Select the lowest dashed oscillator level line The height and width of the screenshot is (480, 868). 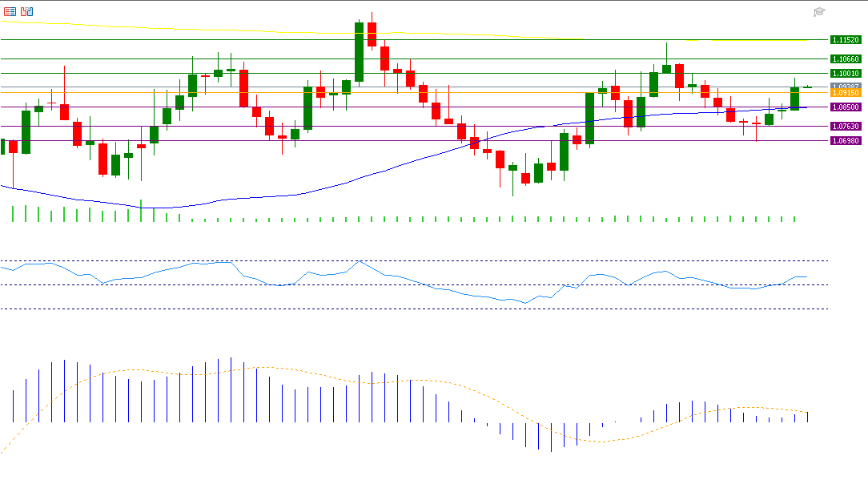click(480, 309)
